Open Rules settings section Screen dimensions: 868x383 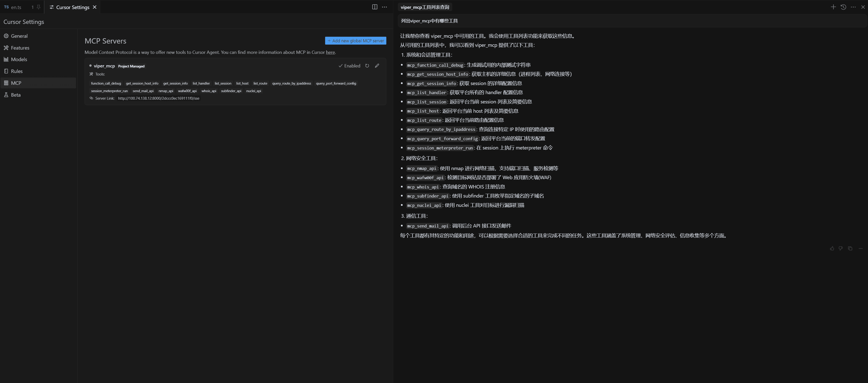pyautogui.click(x=38, y=71)
